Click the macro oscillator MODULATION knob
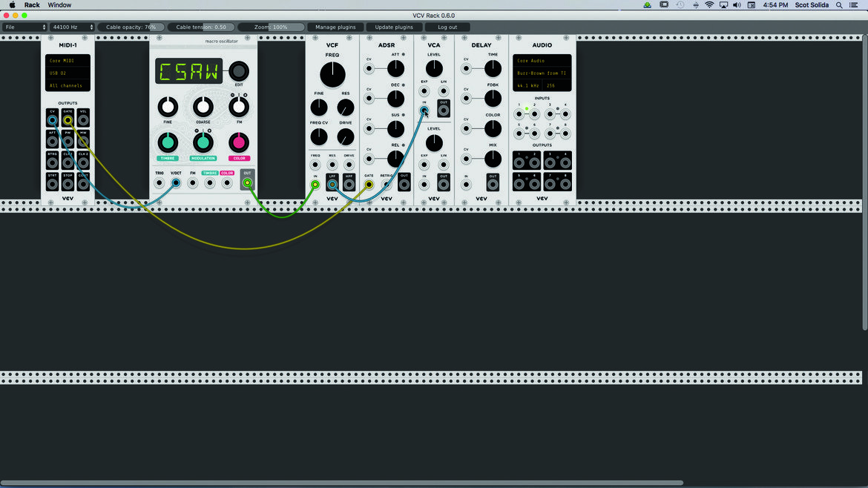The height and width of the screenshot is (488, 868). click(x=203, y=142)
